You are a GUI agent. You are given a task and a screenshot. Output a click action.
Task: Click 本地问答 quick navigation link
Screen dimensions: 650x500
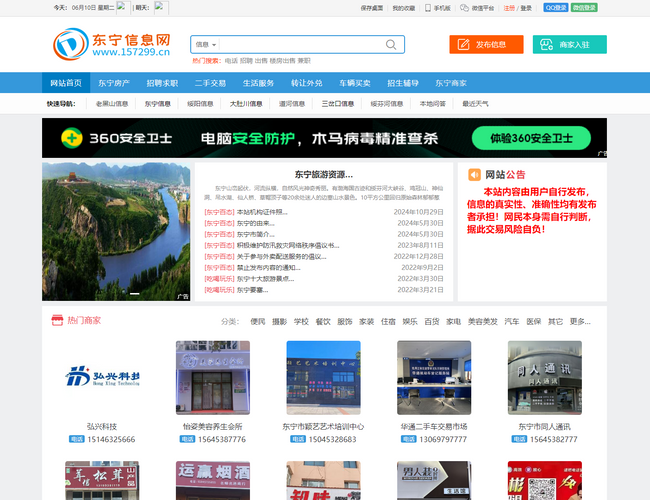tap(432, 104)
